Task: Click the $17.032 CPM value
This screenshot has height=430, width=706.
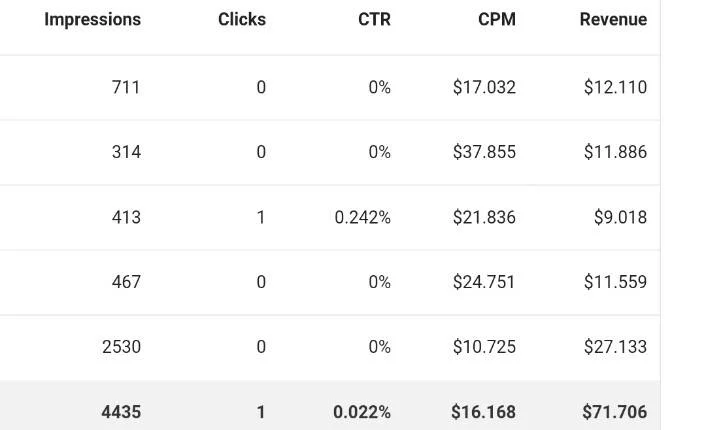Action: click(484, 87)
